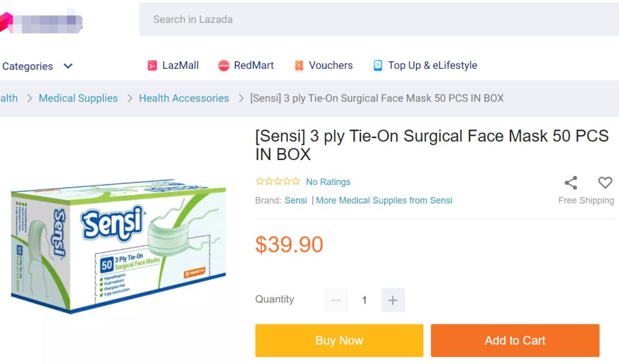Click the No Ratings link
The height and width of the screenshot is (364, 619).
pos(328,182)
